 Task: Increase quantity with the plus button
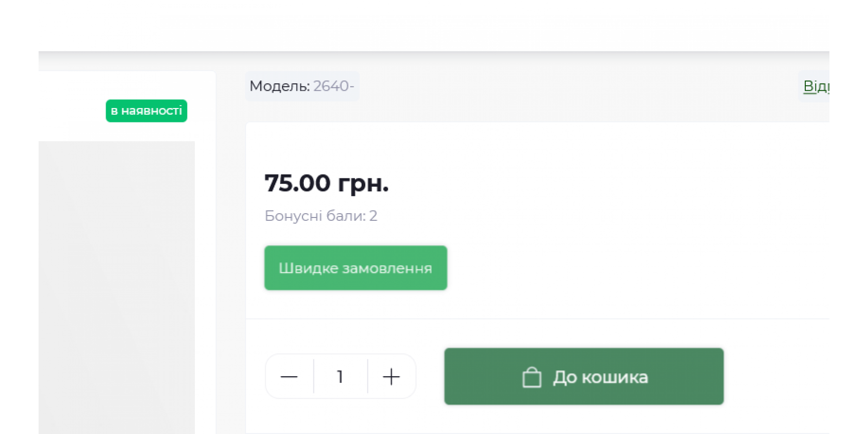[391, 377]
